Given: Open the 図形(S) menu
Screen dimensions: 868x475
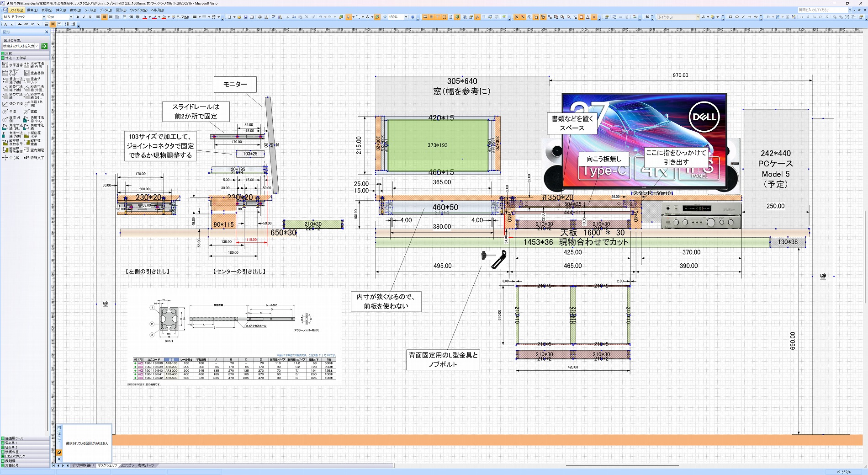Looking at the screenshot, I should pos(121,10).
